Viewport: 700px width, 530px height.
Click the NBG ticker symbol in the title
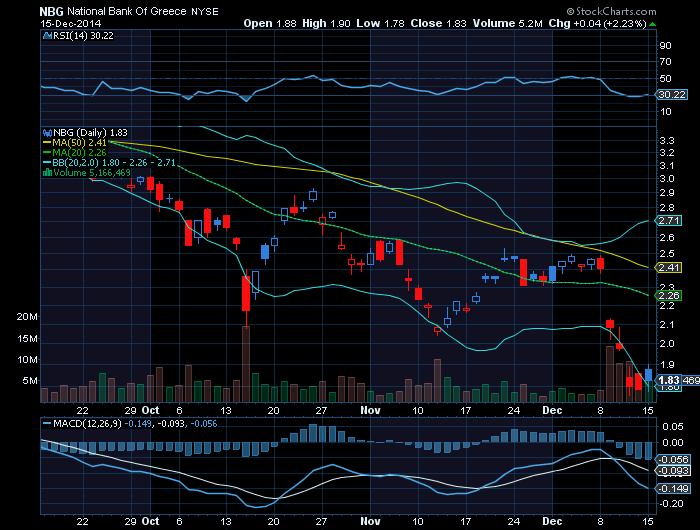tap(51, 12)
